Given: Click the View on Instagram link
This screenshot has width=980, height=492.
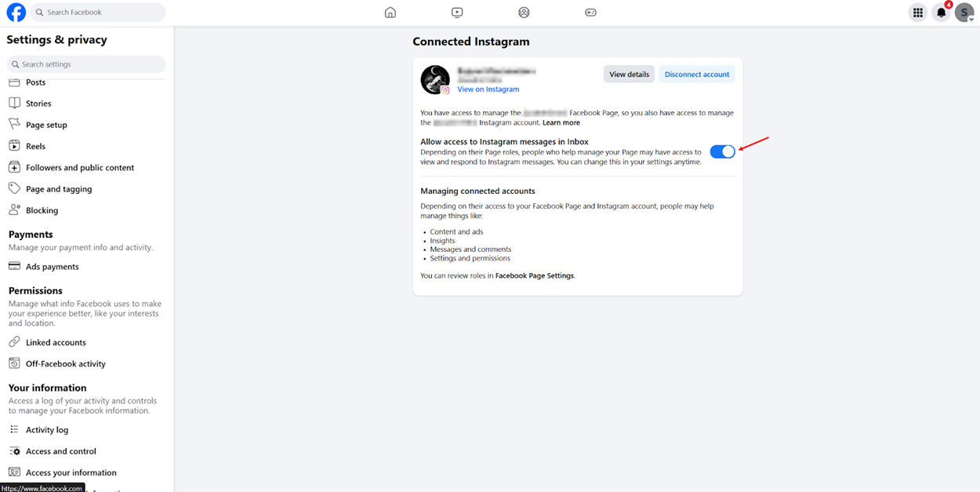Looking at the screenshot, I should 488,89.
